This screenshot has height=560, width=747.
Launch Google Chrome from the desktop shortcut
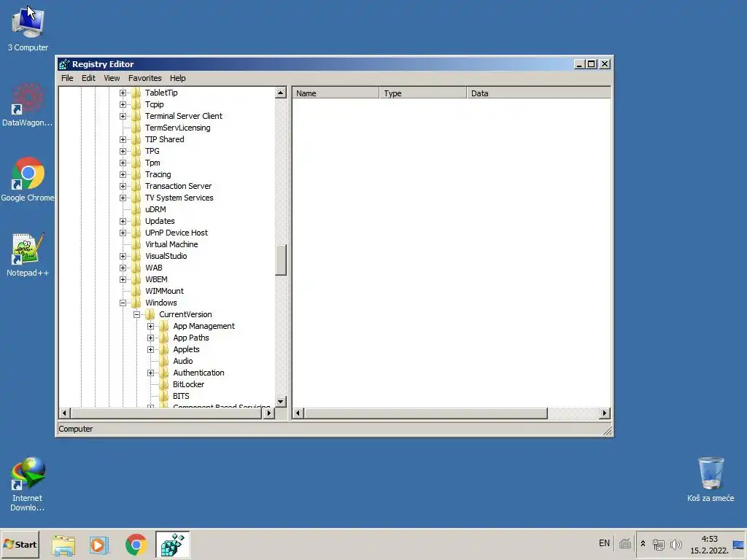pos(27,179)
